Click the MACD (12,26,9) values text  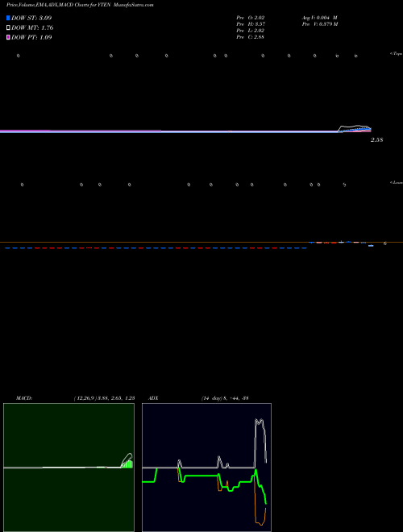[105, 398]
